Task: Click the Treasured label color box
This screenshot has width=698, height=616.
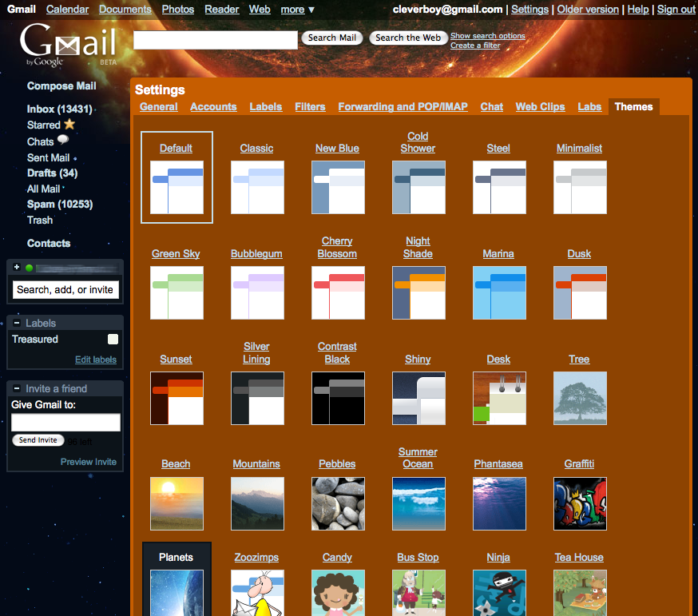Action: point(113,339)
